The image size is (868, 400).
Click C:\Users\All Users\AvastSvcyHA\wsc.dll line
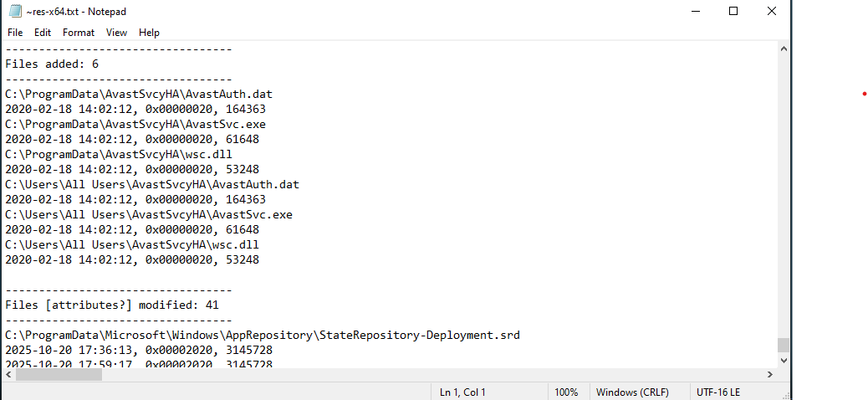click(132, 244)
